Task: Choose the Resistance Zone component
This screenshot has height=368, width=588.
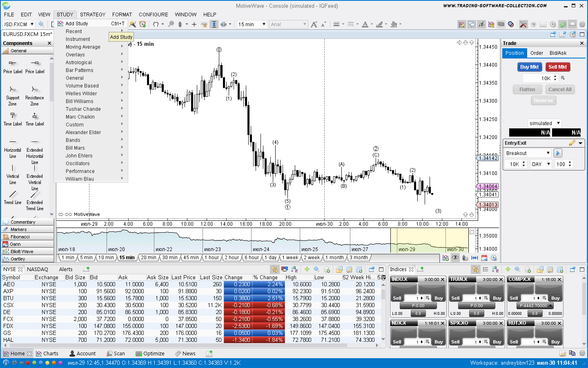Action: click(35, 94)
